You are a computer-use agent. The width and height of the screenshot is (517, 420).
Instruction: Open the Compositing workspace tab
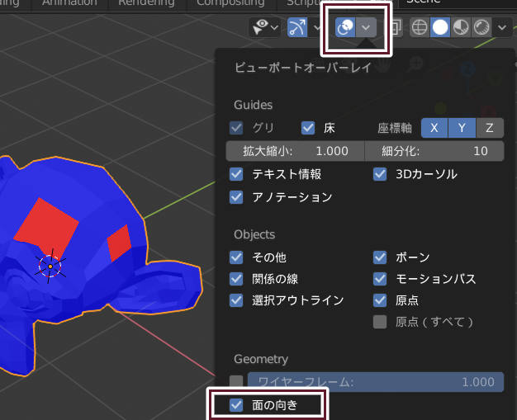(230, 3)
